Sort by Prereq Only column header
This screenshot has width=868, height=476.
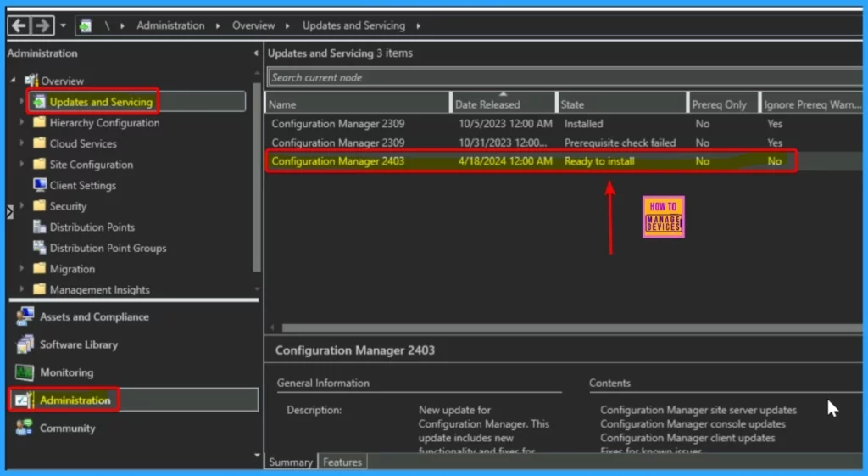[724, 104]
